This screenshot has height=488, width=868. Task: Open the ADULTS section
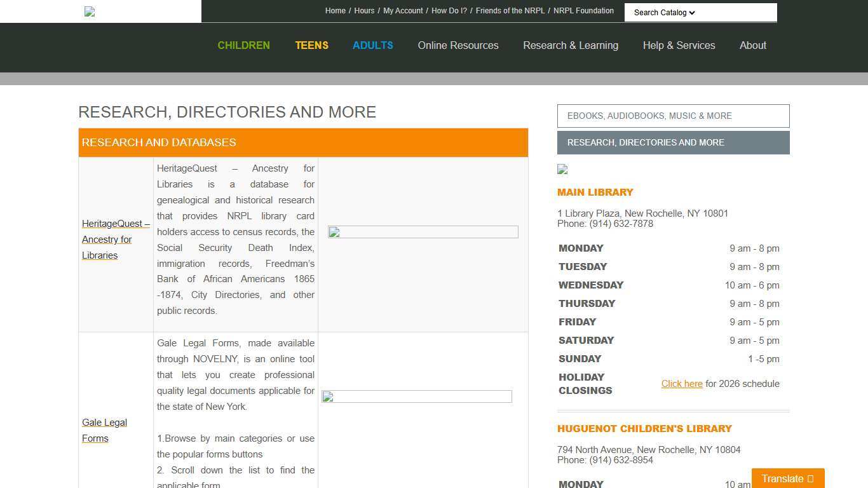(x=372, y=45)
